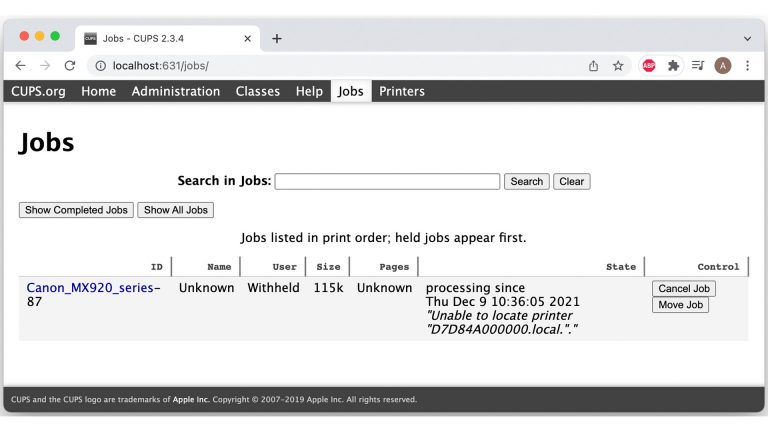Open the Chrome three-dot menu

pos(747,65)
